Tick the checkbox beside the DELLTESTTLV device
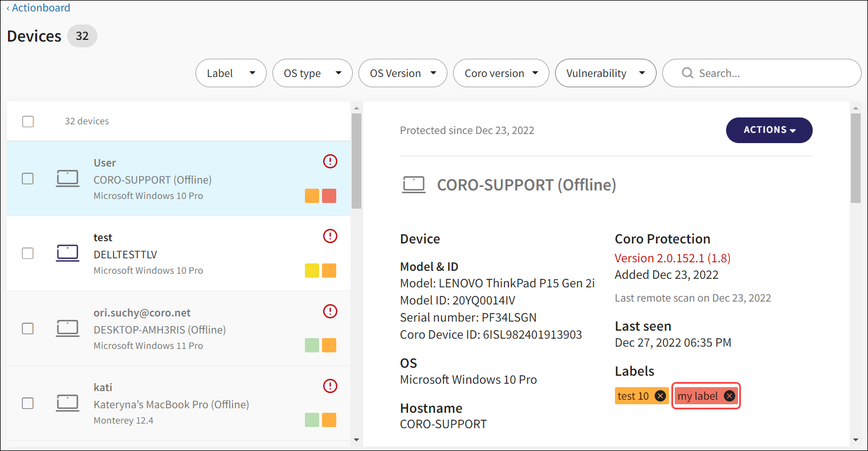The width and height of the screenshot is (868, 451). click(x=28, y=253)
